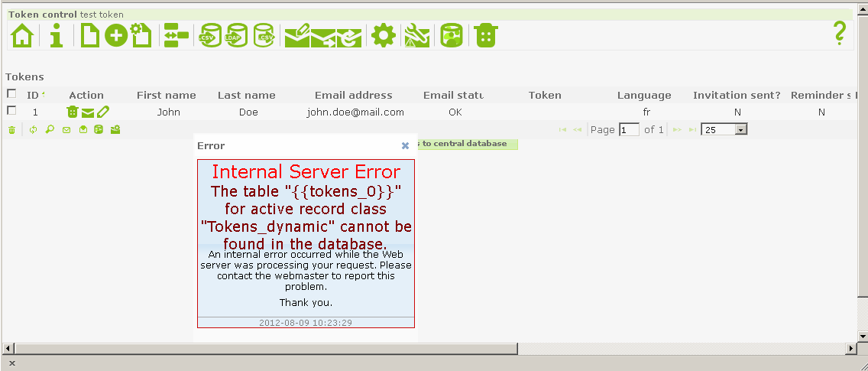
Task: Open bounce settings wrench envelope icon
Action: (417, 36)
